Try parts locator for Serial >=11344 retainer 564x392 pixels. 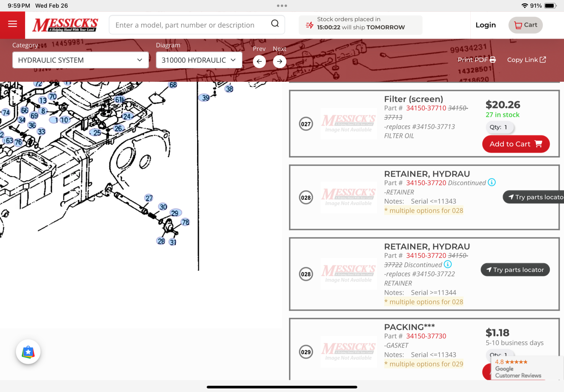point(515,270)
